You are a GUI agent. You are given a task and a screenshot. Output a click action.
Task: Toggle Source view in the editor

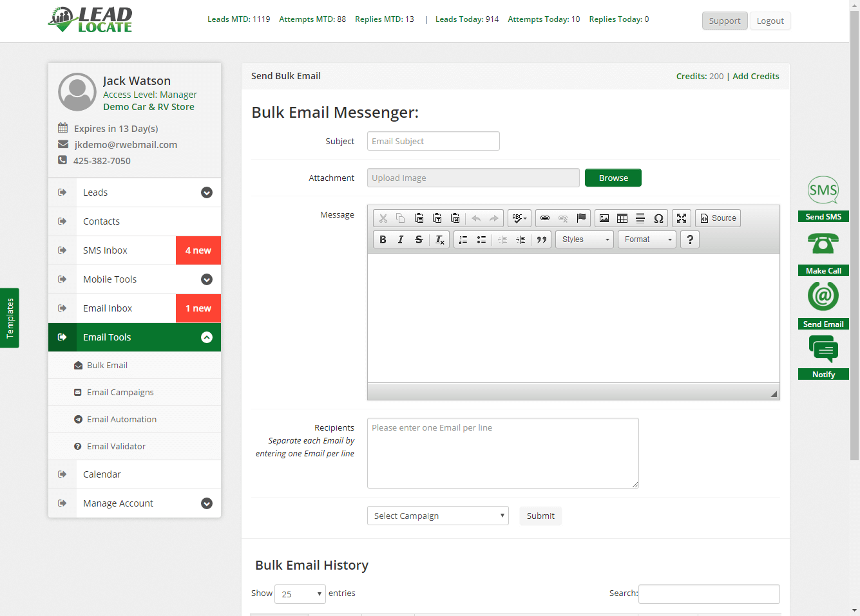coord(718,218)
